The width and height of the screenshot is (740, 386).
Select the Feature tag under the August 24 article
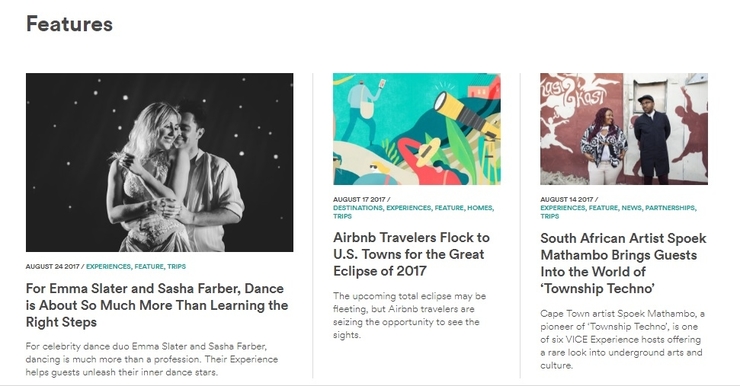pos(149,267)
